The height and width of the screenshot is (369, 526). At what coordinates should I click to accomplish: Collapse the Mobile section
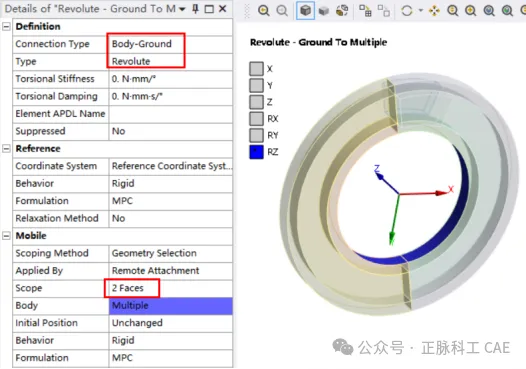click(6, 236)
